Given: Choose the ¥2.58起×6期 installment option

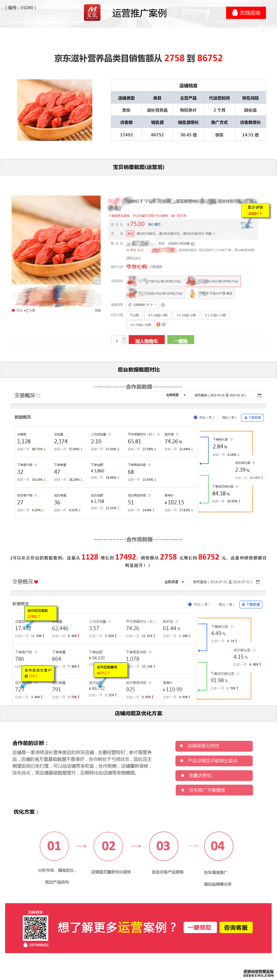Looking at the screenshot, I should pyautogui.click(x=186, y=315).
